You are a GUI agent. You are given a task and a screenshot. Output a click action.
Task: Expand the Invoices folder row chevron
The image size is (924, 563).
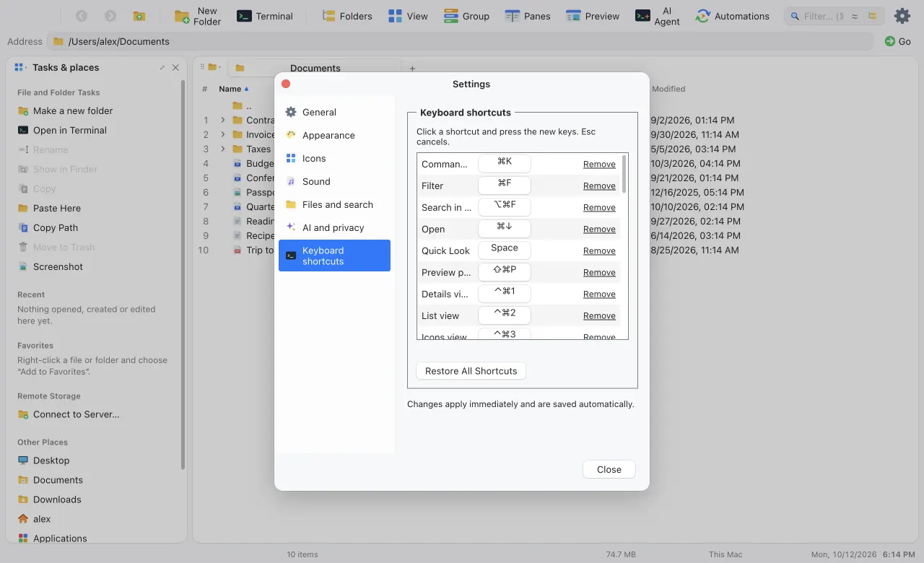[x=222, y=134]
